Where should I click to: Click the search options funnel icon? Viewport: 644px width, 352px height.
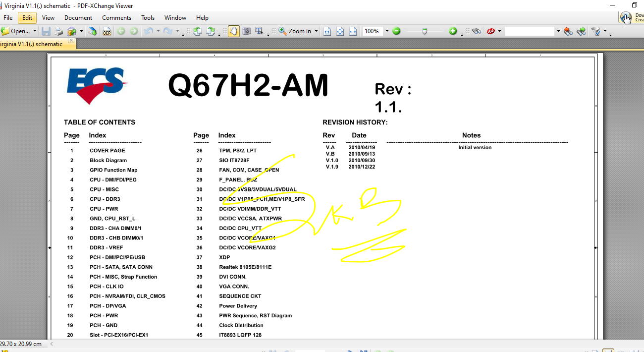pyautogui.click(x=596, y=31)
